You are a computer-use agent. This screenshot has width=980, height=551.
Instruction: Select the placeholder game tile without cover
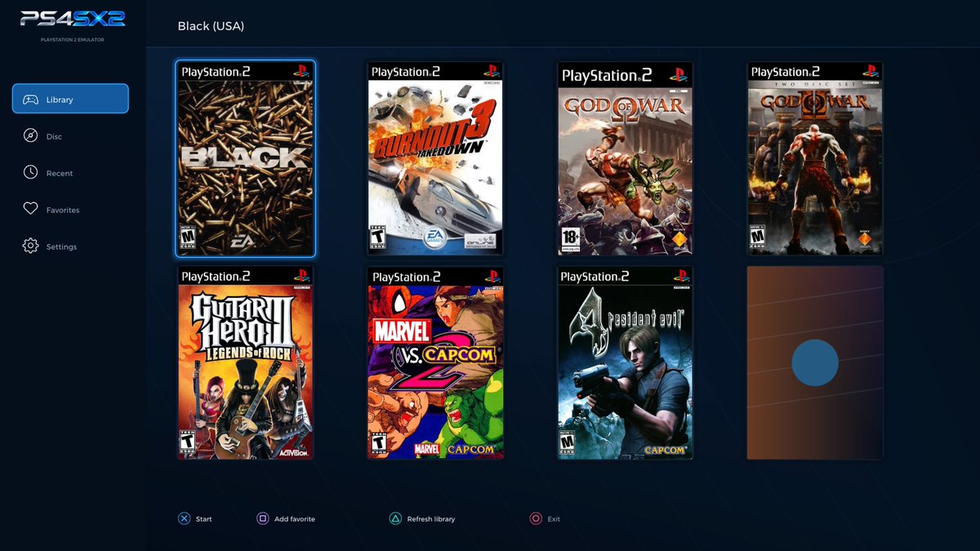(815, 362)
